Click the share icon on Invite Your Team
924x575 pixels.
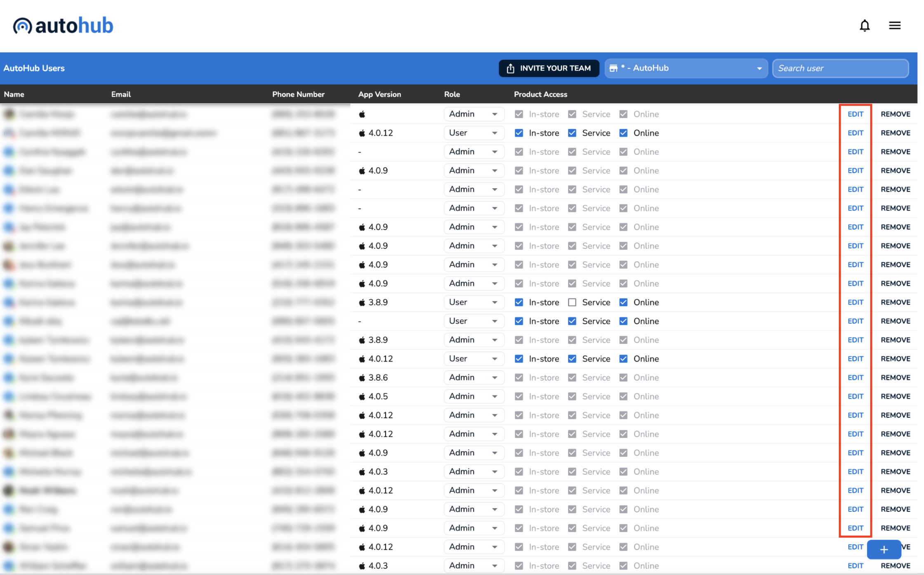coord(510,69)
